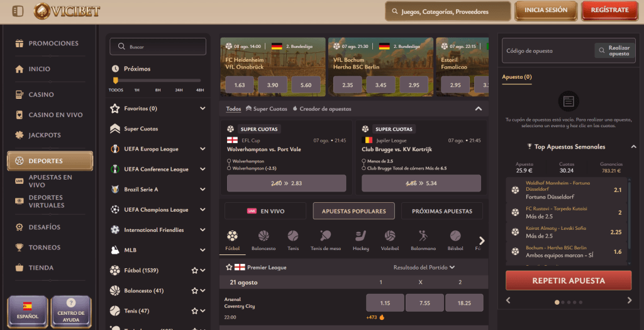Viewport: 644px width, 330px height.
Task: Open the Deportes menu item
Action: coord(50,161)
